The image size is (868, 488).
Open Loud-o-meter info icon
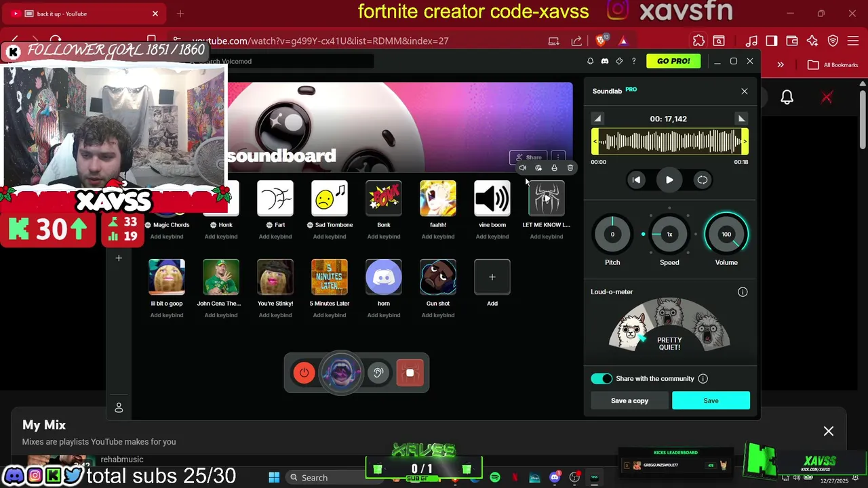point(743,292)
